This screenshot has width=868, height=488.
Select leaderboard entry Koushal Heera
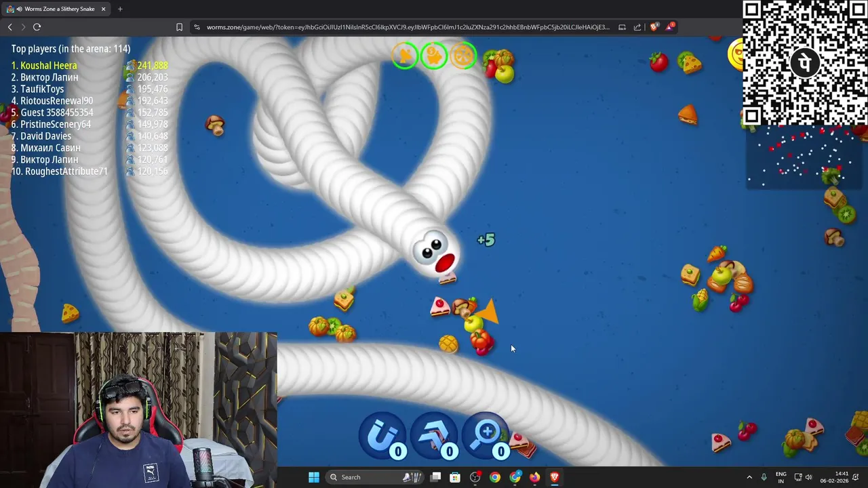[44, 66]
